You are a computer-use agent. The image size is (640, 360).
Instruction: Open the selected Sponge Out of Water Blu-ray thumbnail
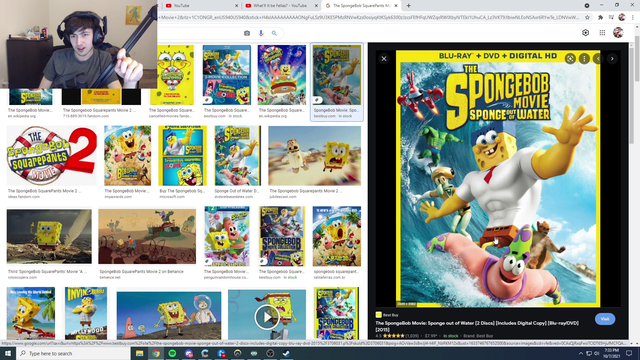tap(337, 75)
